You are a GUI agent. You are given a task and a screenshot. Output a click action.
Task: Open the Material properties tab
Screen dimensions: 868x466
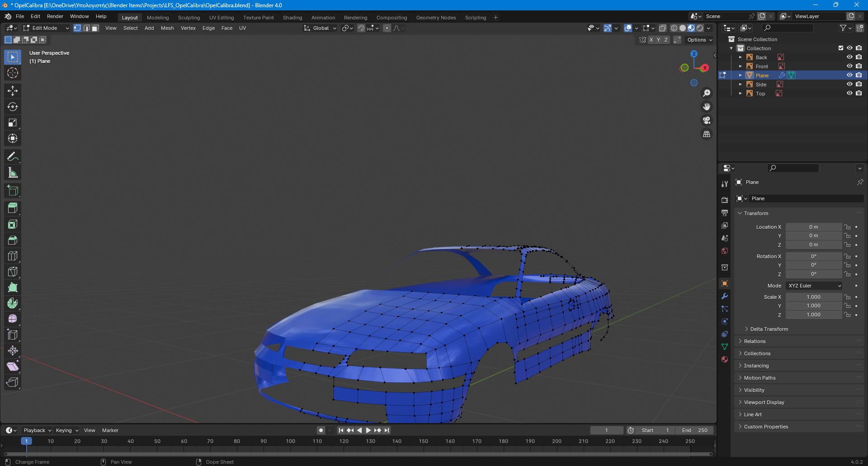725,359
